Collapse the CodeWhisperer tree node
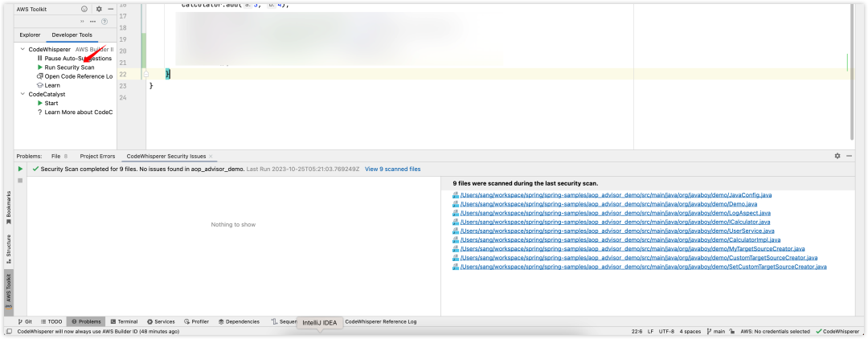The image size is (868, 339). (x=23, y=49)
